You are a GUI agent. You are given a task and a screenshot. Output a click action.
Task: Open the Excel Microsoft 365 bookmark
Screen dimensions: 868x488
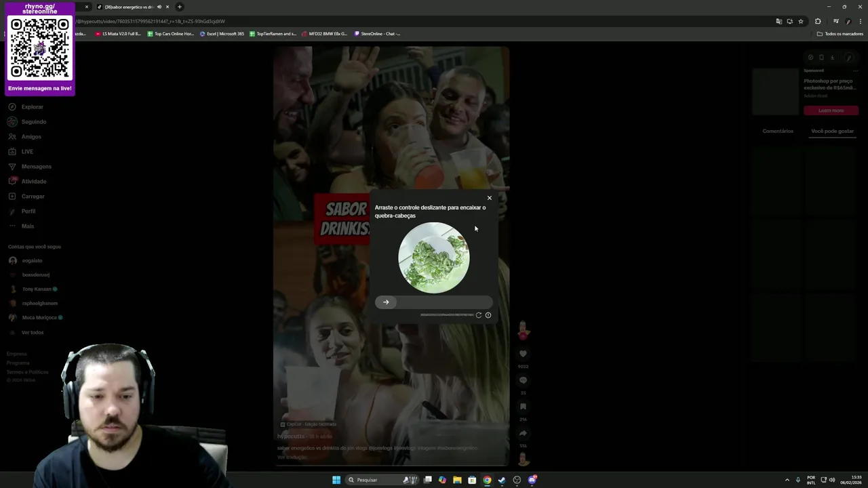click(x=222, y=34)
